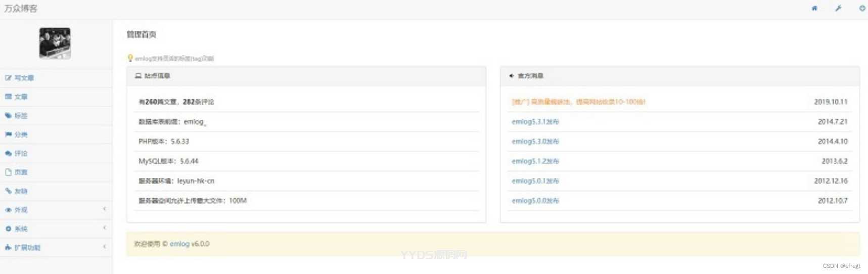Click the user avatar photo in sidebar
The height and width of the screenshot is (274, 868).
55,43
